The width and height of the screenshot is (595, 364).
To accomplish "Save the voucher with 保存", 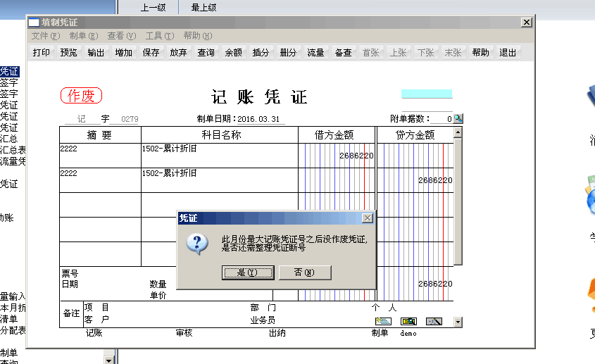I will 151,52.
